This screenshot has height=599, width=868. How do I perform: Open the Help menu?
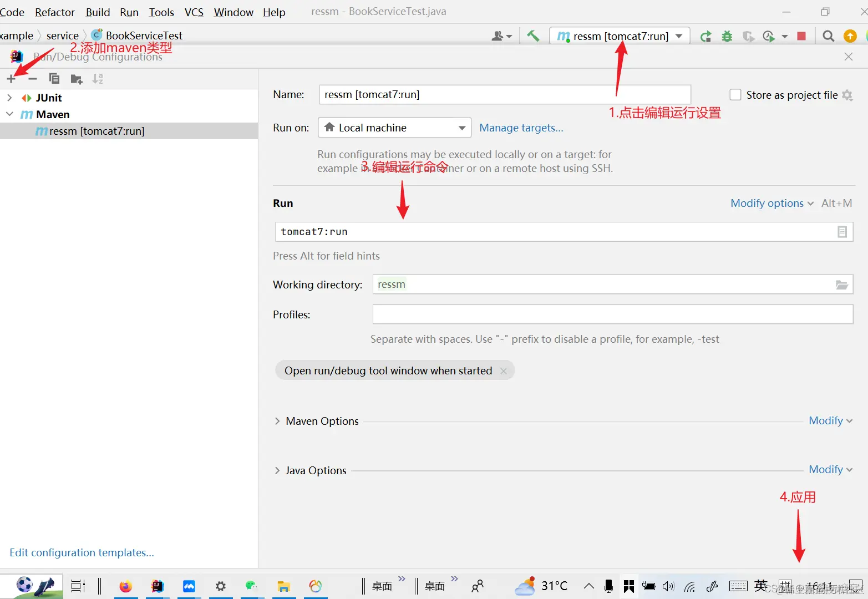click(274, 12)
